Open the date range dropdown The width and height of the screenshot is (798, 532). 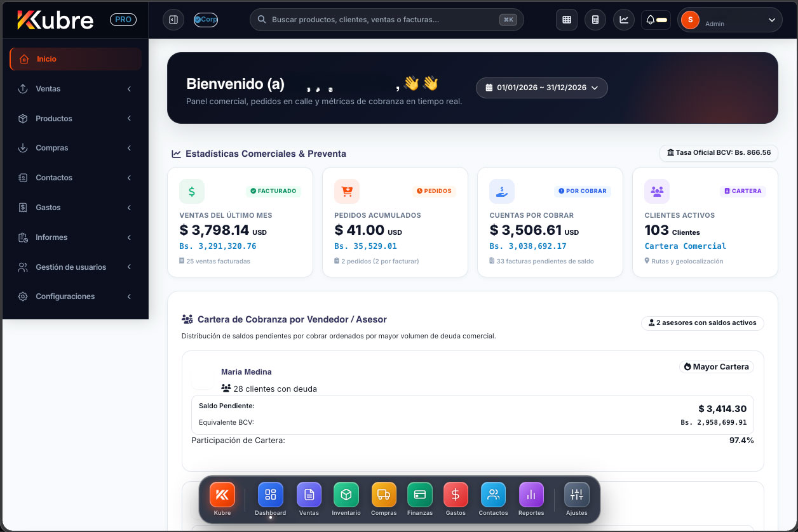coord(542,88)
